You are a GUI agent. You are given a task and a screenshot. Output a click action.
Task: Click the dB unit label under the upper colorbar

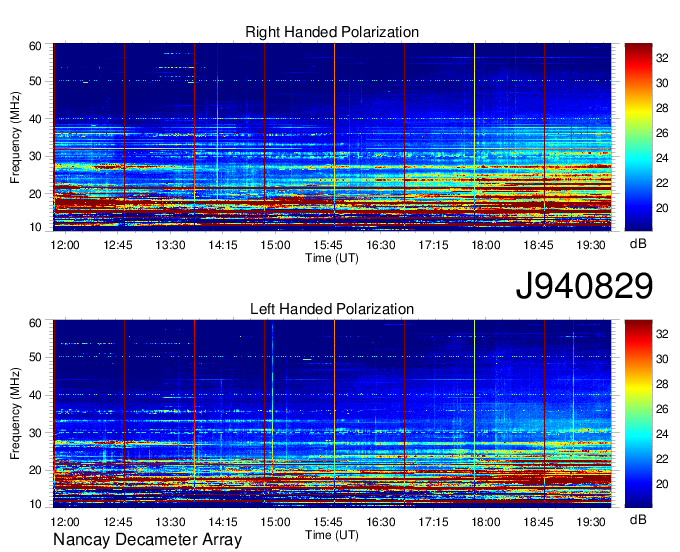tap(638, 244)
